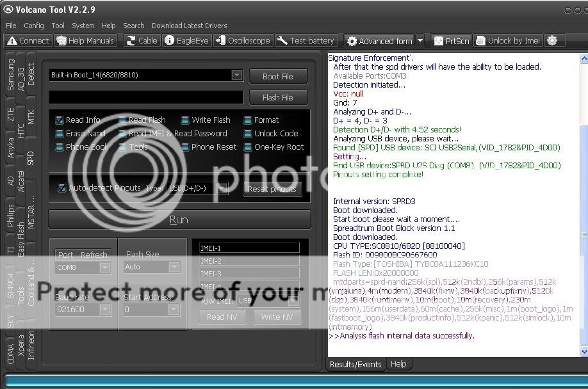Click the flash file path field
The height and width of the screenshot is (389, 588).
pos(146,97)
